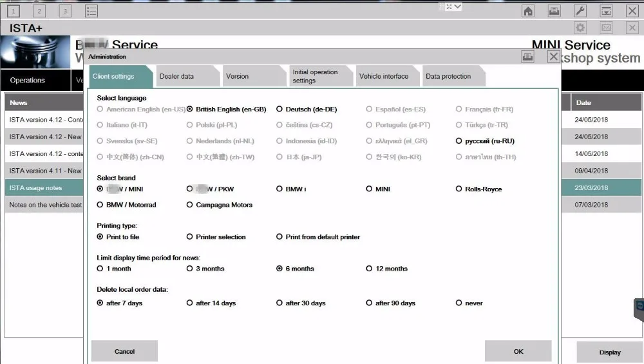The height and width of the screenshot is (364, 644).
Task: Click the numbered '3' box icon in top toolbar
Action: click(65, 11)
